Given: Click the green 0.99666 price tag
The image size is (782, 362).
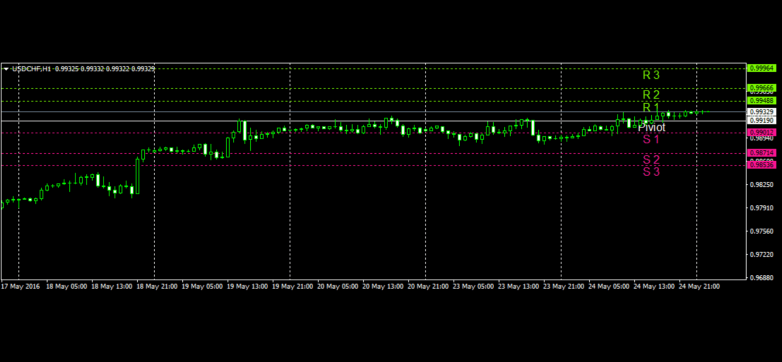Looking at the screenshot, I should (x=763, y=88).
